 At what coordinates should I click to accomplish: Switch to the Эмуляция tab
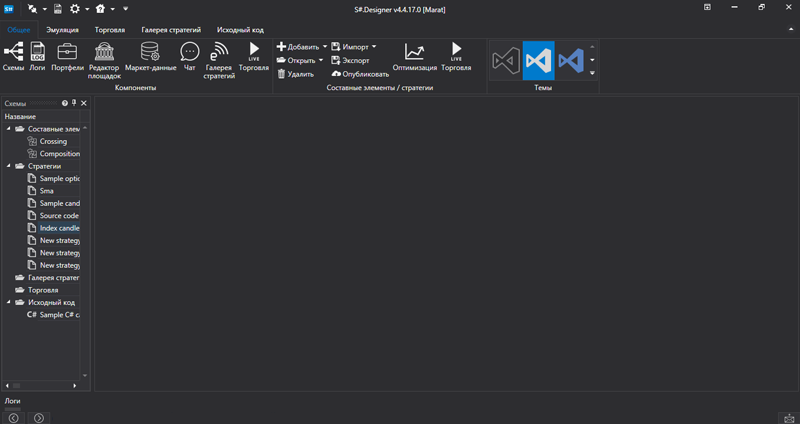click(62, 30)
